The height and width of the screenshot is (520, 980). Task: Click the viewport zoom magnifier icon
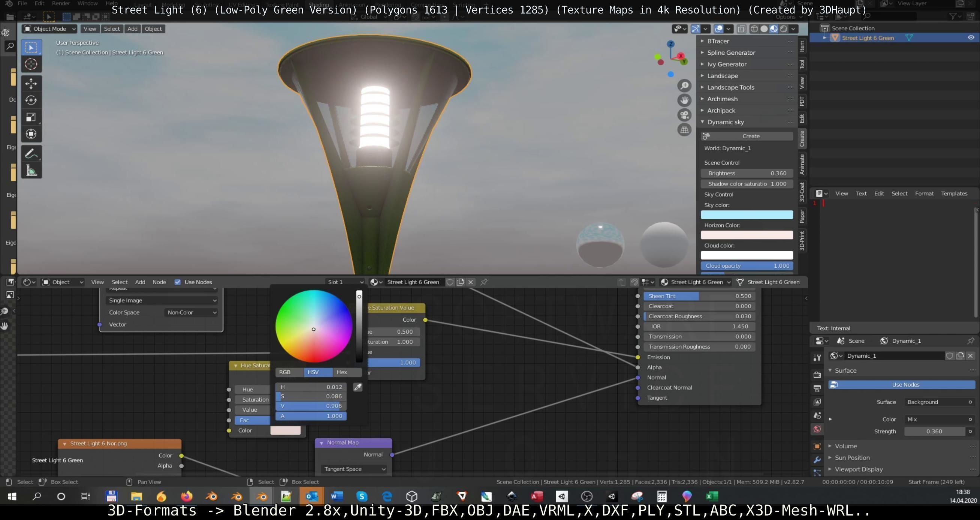click(684, 85)
